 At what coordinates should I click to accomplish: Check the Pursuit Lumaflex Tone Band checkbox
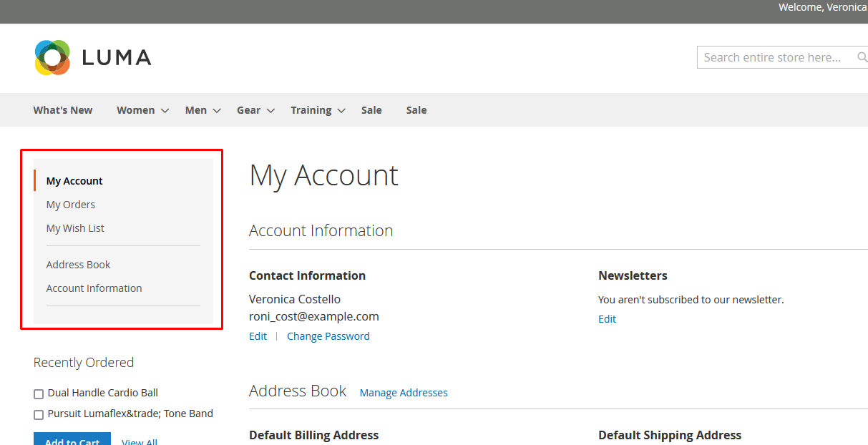coord(39,414)
